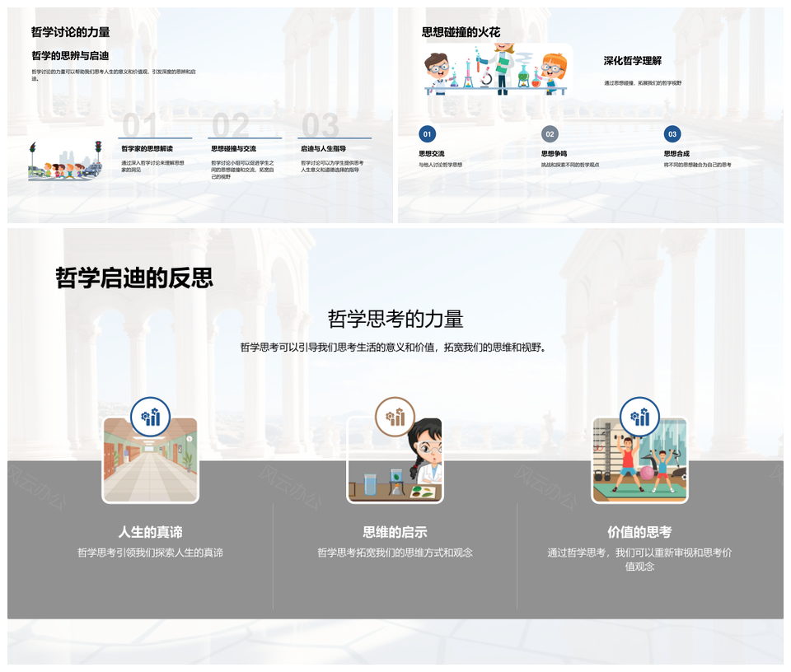The image size is (791, 672).
Task: Select the 深化哲学理解 heading
Action: click(632, 61)
